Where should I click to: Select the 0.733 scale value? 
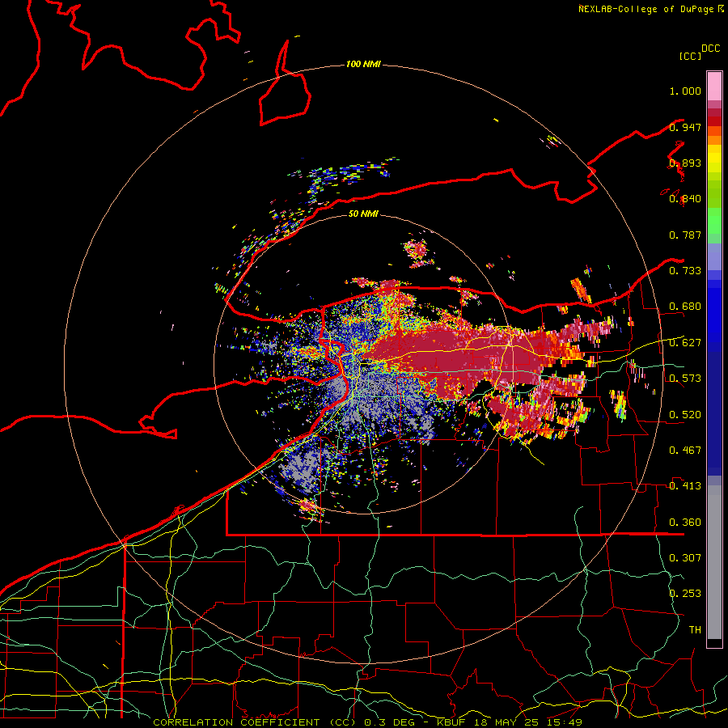(x=685, y=271)
